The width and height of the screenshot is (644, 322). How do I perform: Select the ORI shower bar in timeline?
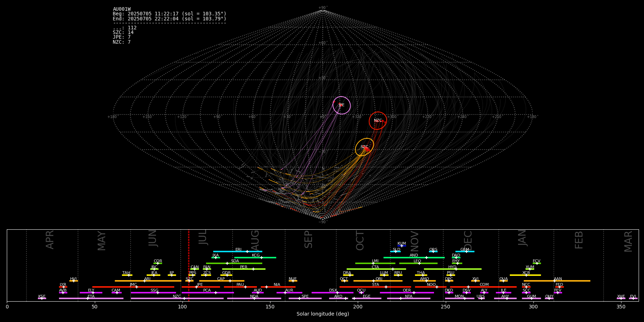click(378, 281)
